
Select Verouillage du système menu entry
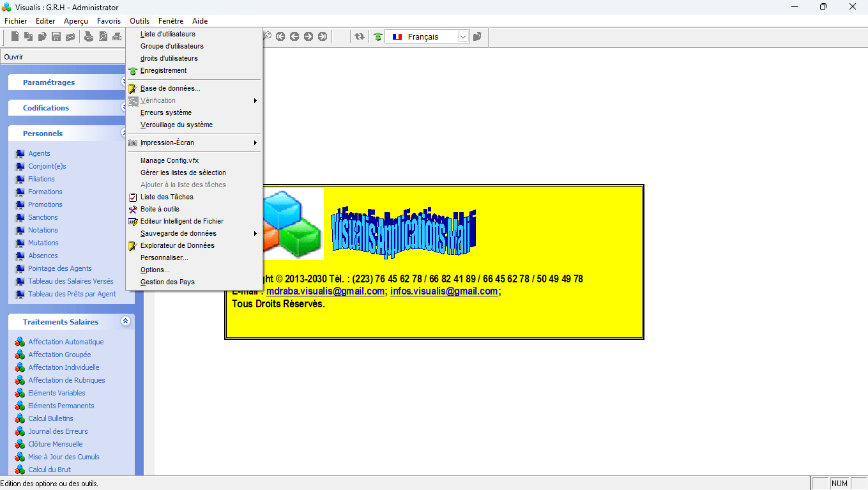tap(194, 125)
